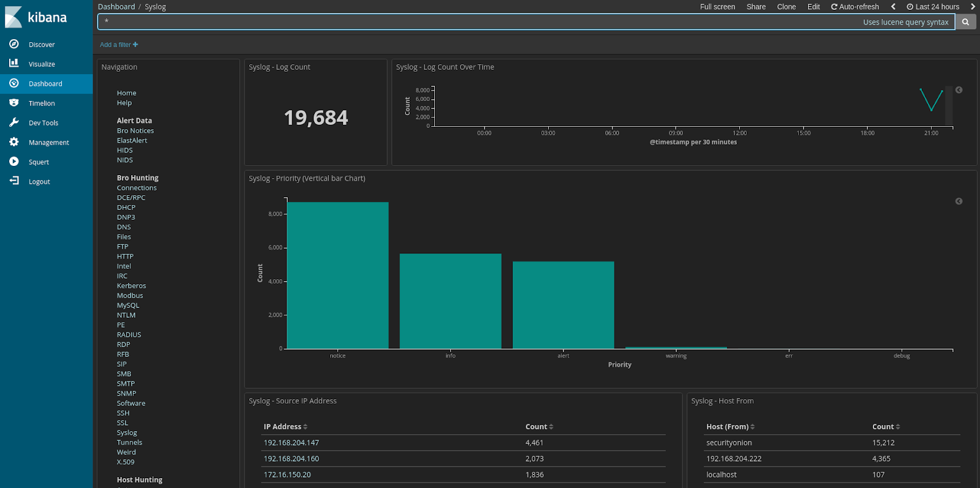Step time range backward with left chevron

click(x=893, y=7)
